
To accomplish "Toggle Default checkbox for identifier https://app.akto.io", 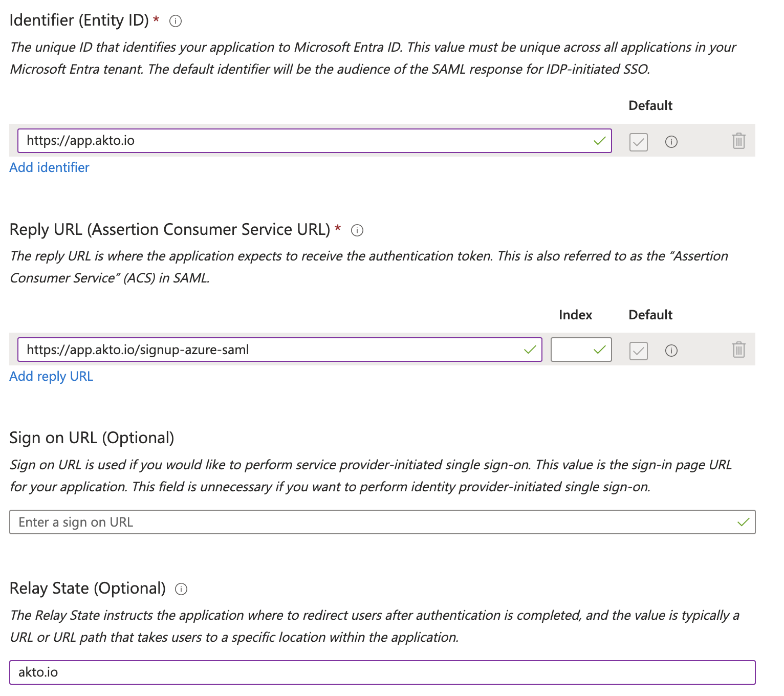I will (x=639, y=142).
